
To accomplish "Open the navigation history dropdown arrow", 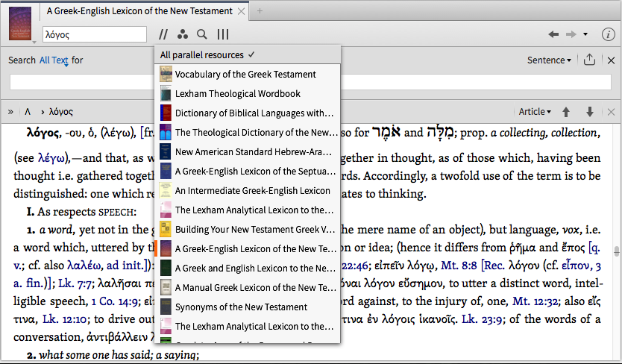I will 585,34.
